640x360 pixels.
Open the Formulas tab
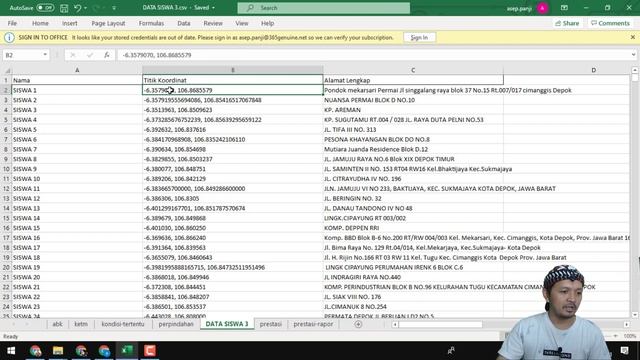coord(151,23)
